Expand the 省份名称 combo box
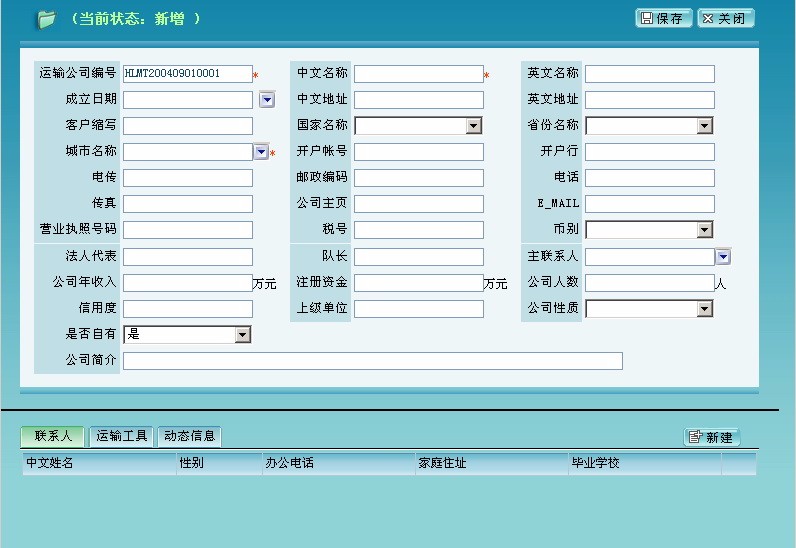Screen dimensions: 796x548 point(705,125)
